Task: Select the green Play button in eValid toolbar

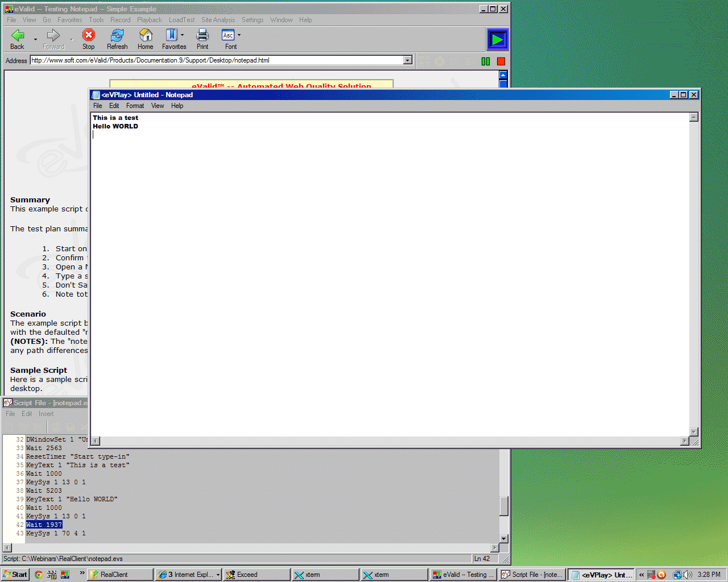Action: click(x=496, y=39)
